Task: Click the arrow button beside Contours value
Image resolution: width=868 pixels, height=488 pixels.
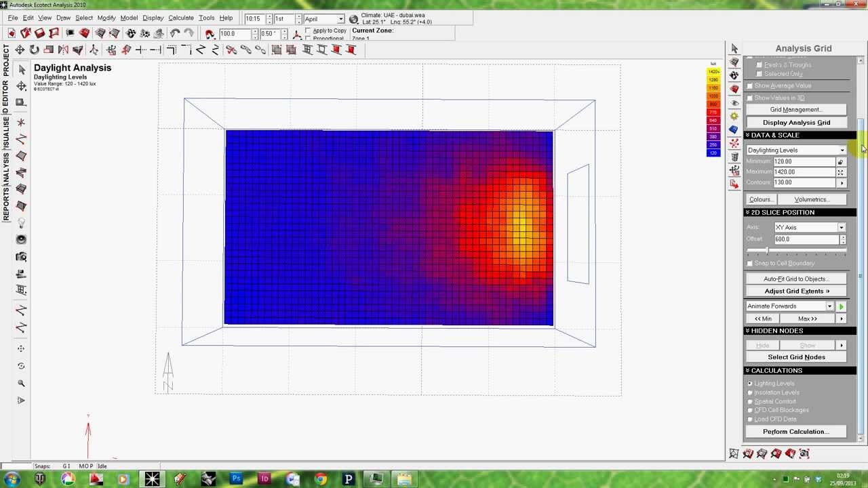Action: tap(842, 183)
